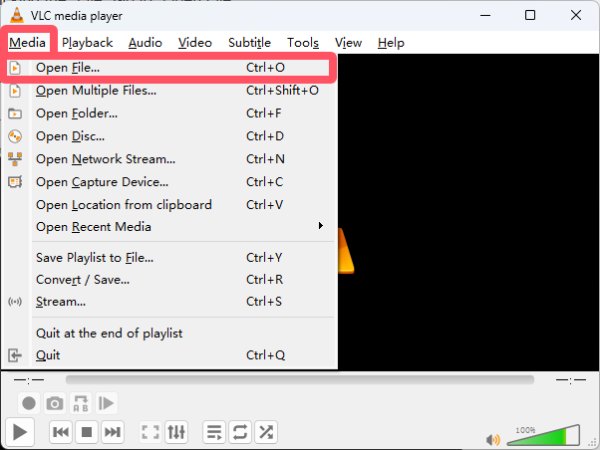Click the Stop playback button
Screen dimensions: 600x450
(86, 432)
